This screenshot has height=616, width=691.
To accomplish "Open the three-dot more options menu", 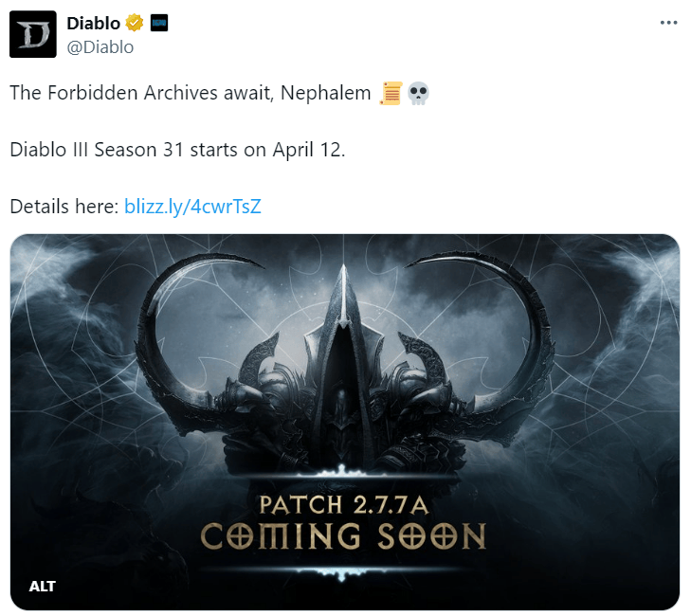I will point(668,23).
